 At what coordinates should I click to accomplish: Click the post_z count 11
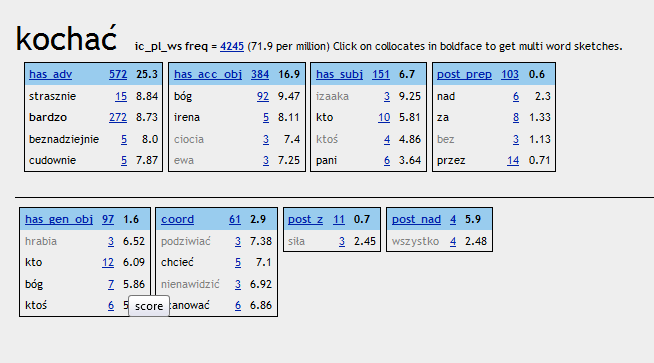pos(339,219)
